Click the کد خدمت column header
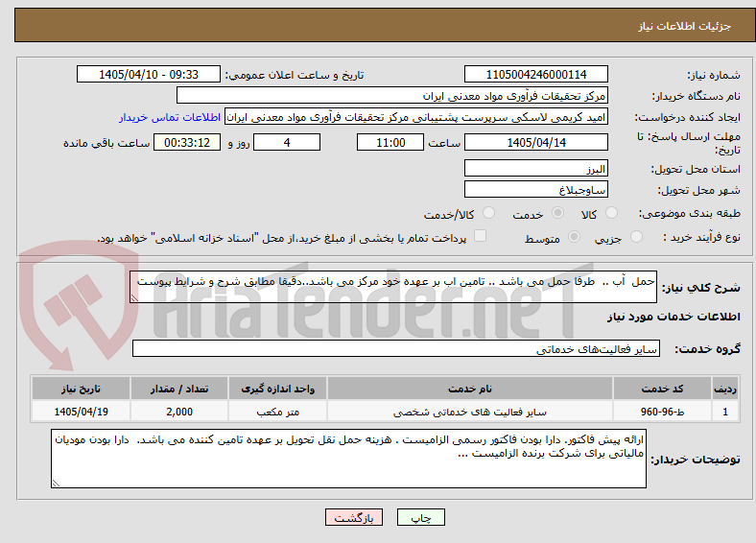Viewport: 756px width, 543px height. 663,389
